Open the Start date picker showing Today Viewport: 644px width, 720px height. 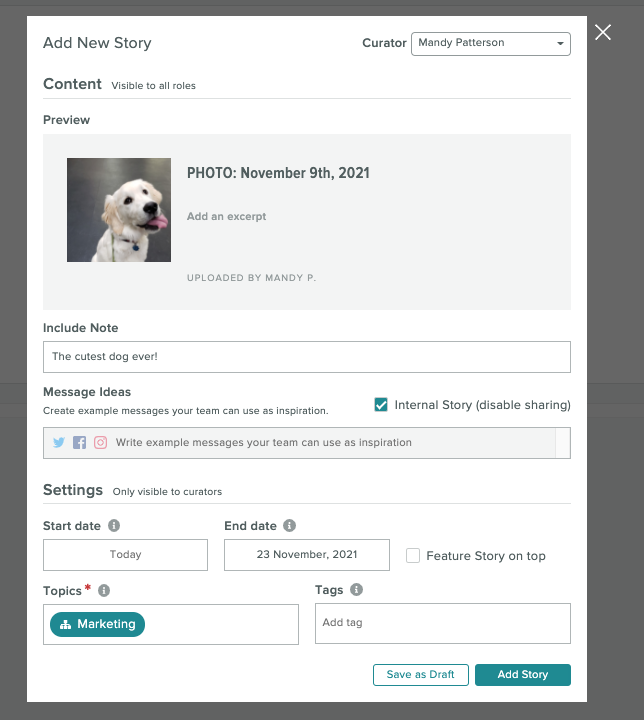click(125, 555)
